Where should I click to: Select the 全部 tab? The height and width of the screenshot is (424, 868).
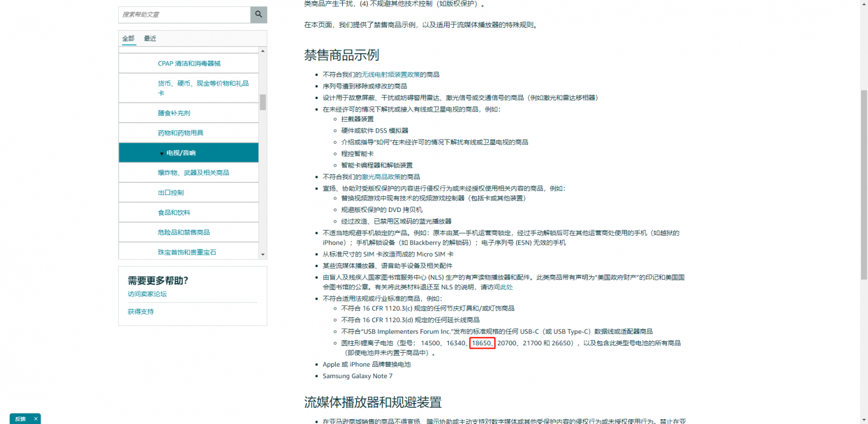tap(128, 39)
